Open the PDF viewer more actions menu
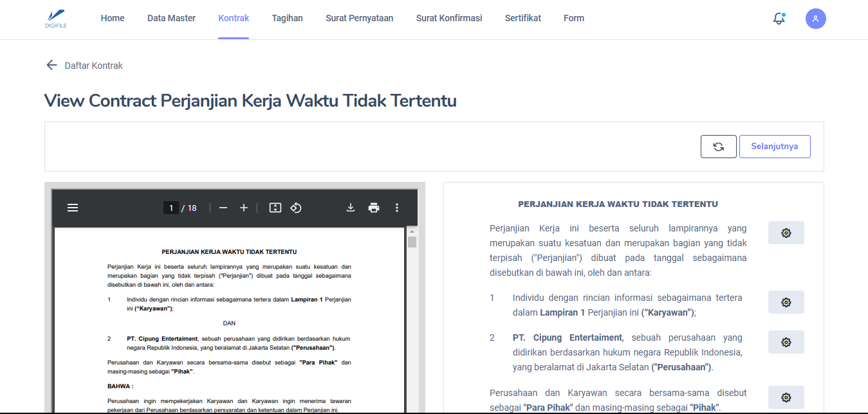868x414 pixels. click(397, 208)
